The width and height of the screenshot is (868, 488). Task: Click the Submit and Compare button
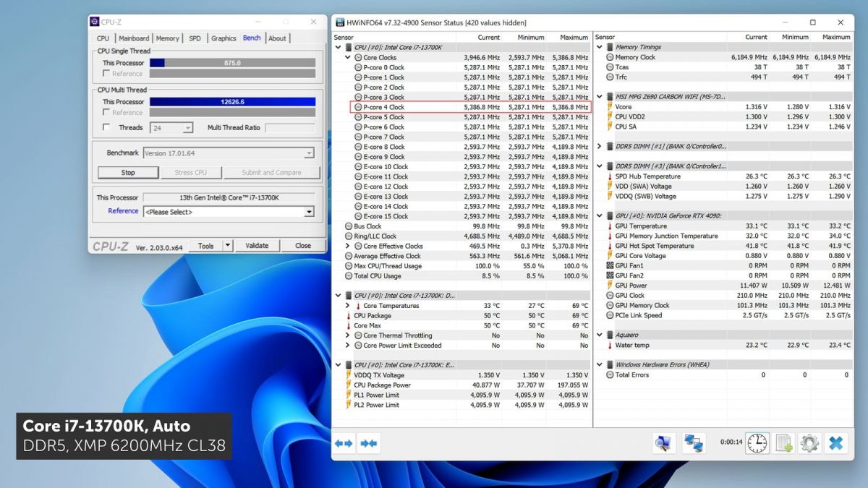(x=271, y=172)
